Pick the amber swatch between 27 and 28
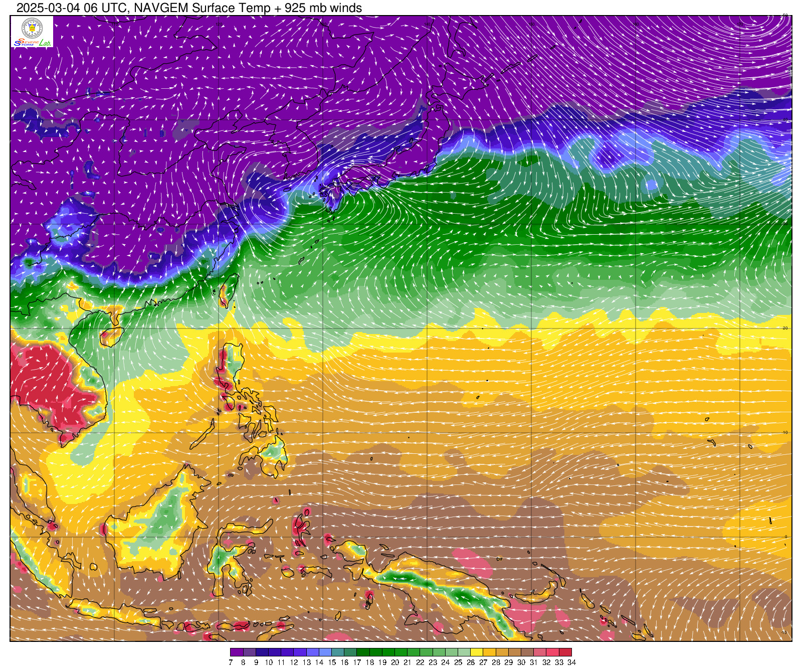 (x=489, y=652)
